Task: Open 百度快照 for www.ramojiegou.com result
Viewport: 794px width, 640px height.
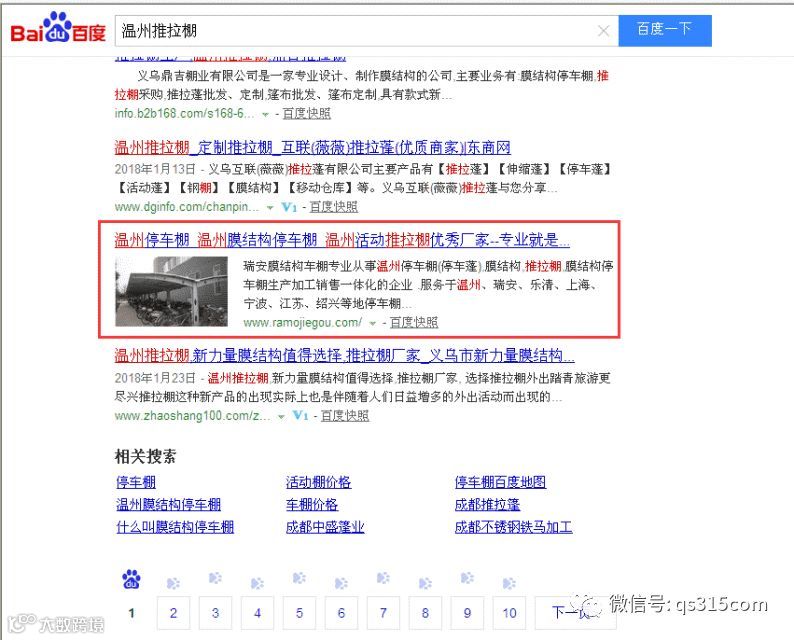Action: [x=414, y=322]
